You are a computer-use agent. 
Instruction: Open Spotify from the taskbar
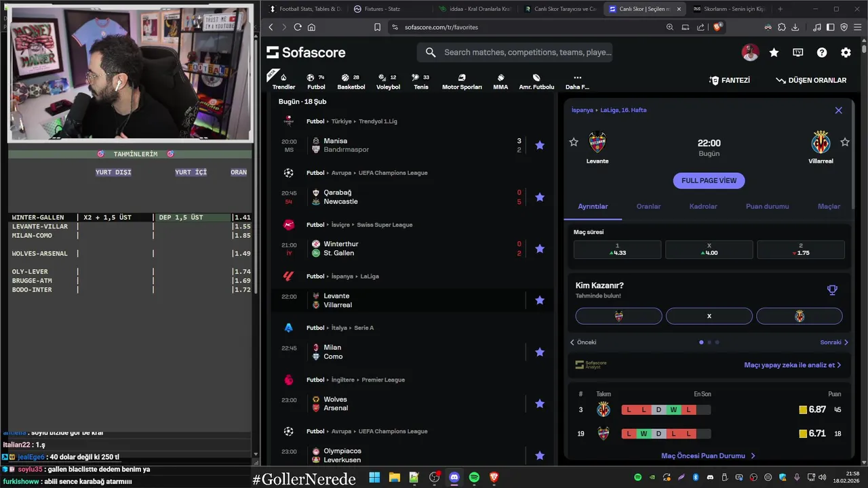[474, 478]
